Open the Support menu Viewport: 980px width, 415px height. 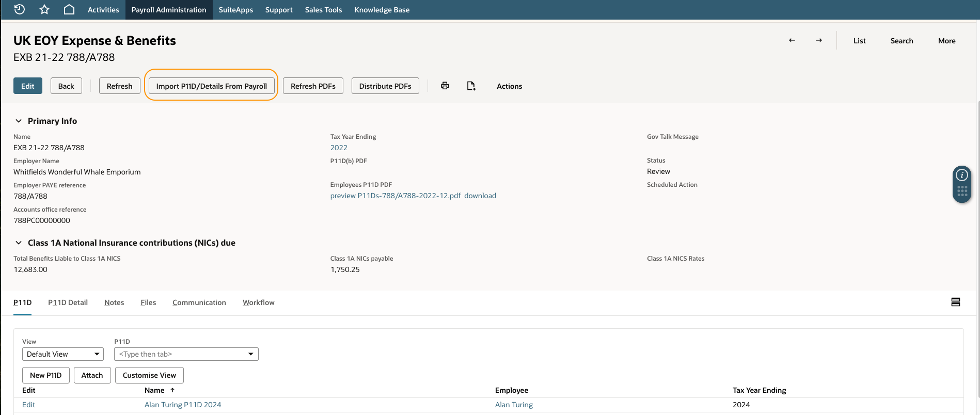click(x=279, y=10)
